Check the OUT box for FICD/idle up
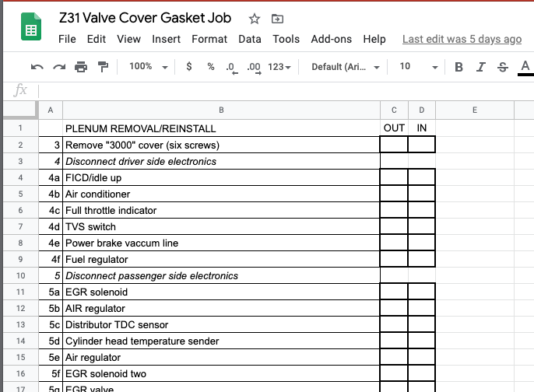 pos(394,177)
